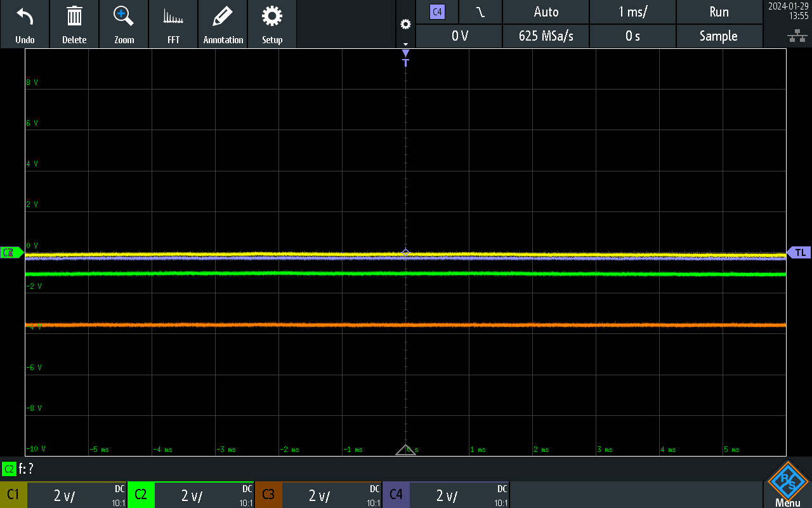Open the Sample acquisition mode setting
The height and width of the screenshot is (508, 812).
pos(719,36)
